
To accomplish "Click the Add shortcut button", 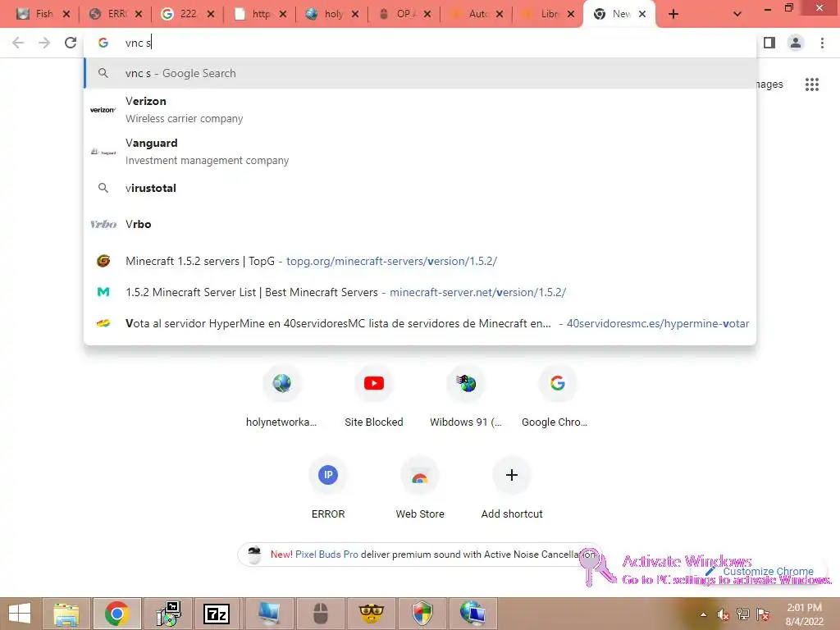I will tap(512, 489).
